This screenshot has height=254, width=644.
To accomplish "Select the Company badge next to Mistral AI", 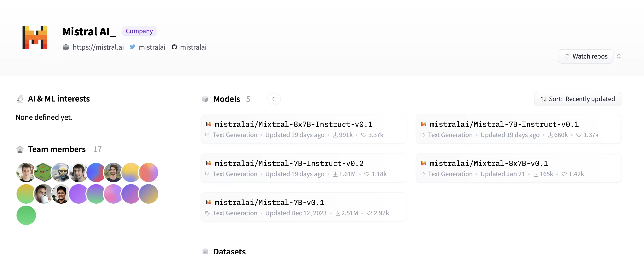I will [139, 31].
